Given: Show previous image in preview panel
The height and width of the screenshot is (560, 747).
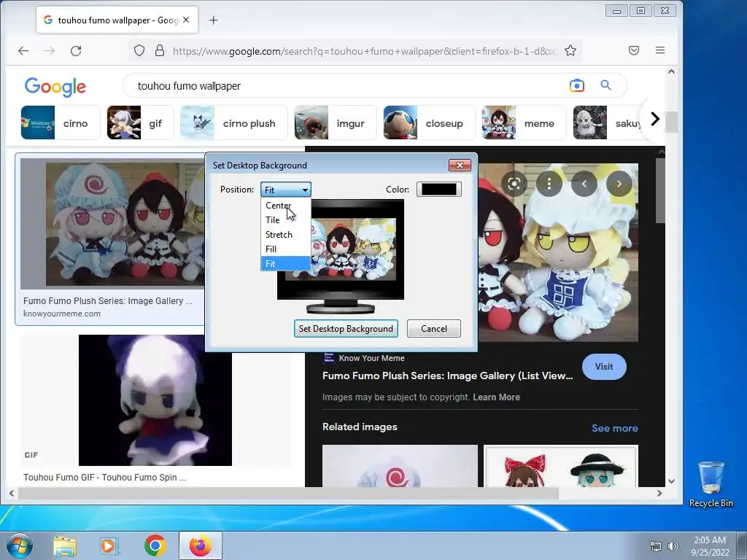Looking at the screenshot, I should [x=584, y=184].
